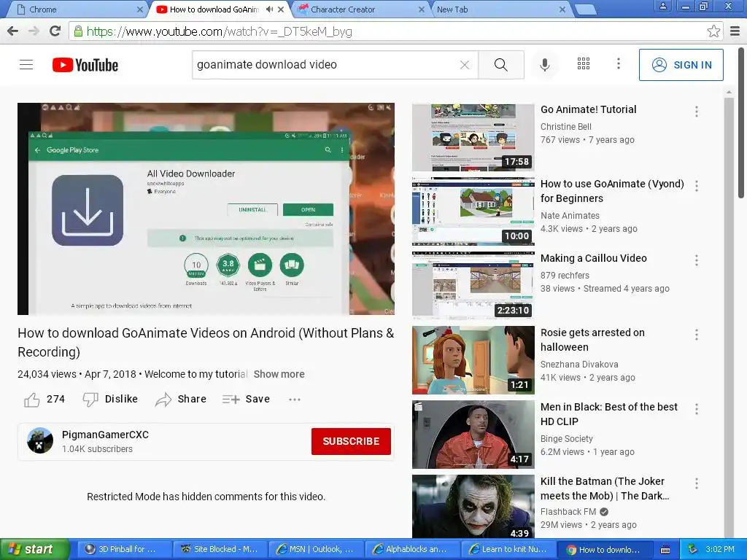Switch to Learn to knit taskbar item
Screen dimensions: 747x560
pyautogui.click(x=508, y=549)
